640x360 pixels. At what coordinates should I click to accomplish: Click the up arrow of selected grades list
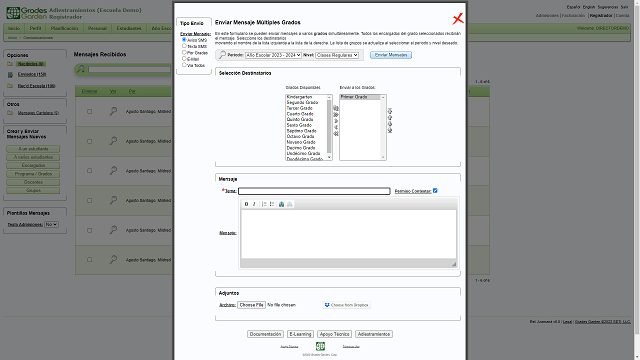point(383,98)
